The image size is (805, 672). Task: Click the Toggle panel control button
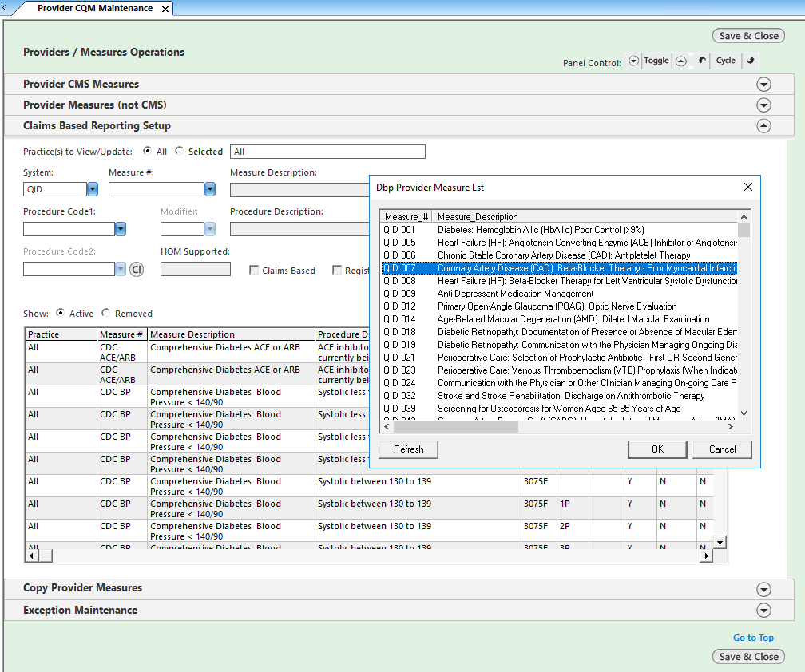click(x=656, y=61)
